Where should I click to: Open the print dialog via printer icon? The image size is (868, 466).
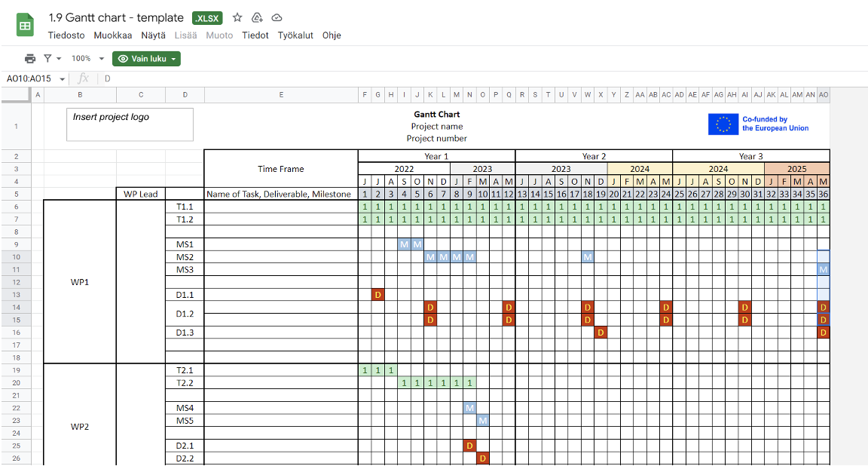point(30,58)
